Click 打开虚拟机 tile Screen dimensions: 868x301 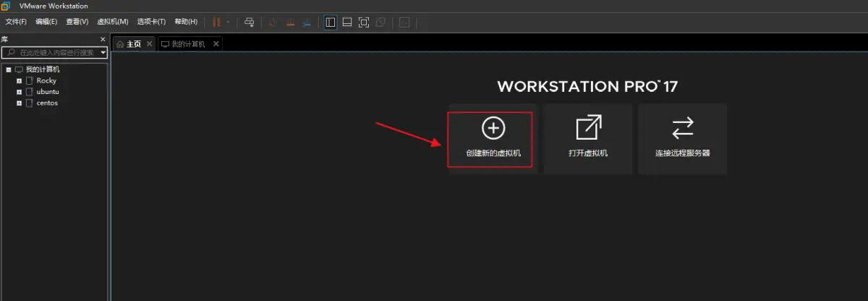588,139
